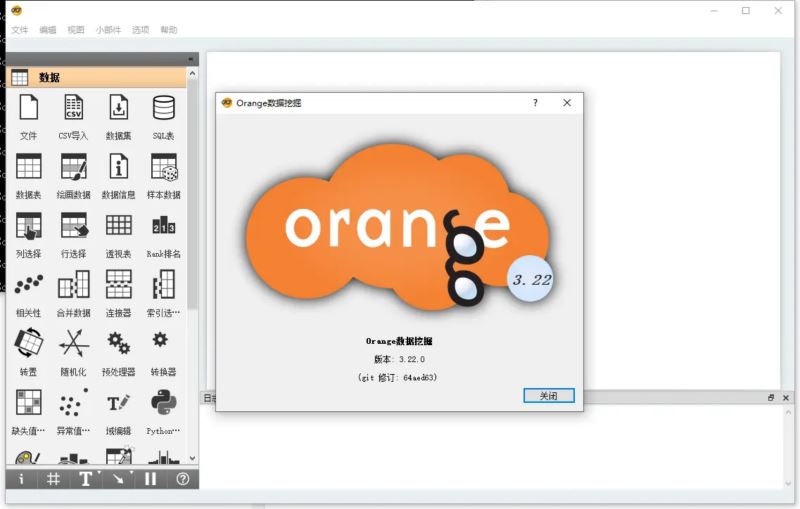
Task: Select the 文件 (File) widget icon
Action: click(x=28, y=108)
